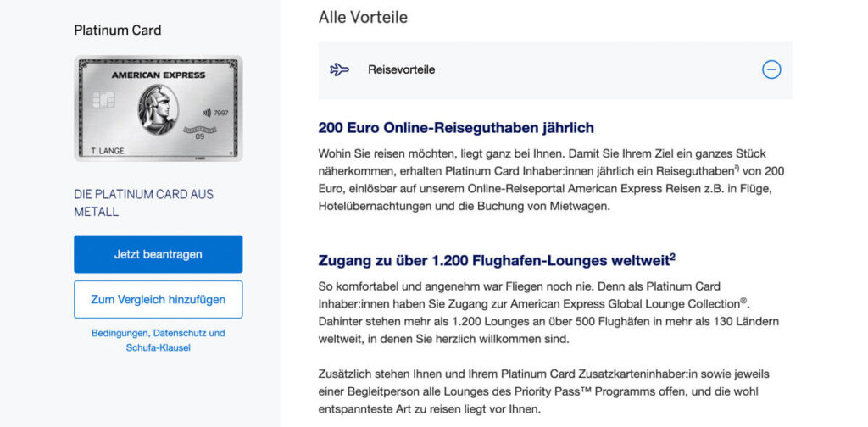Click Zugang zu über 1.200 Flughafen-Lounges heading
Screen dimensions: 868x427
click(497, 260)
